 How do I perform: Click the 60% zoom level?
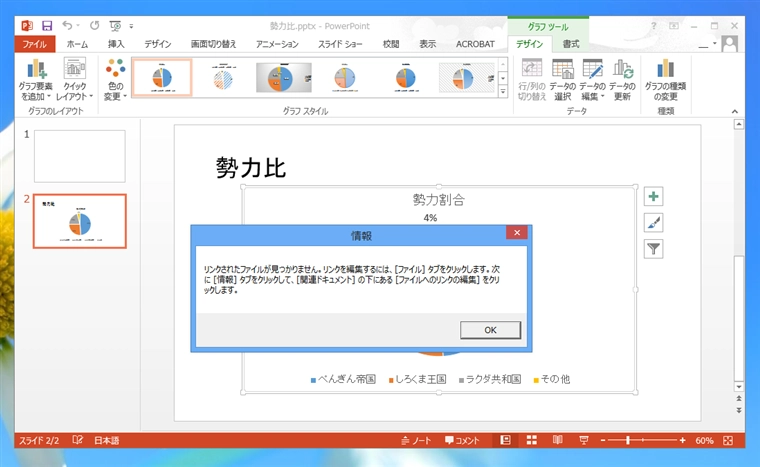(x=704, y=440)
